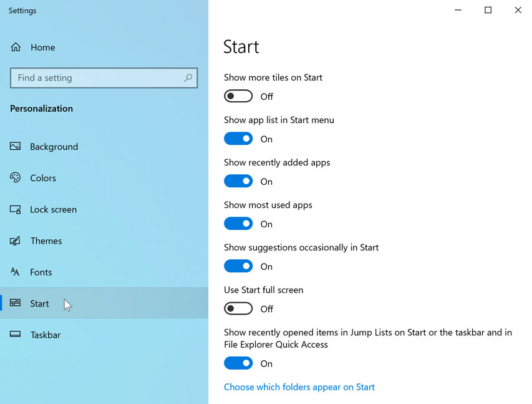
Task: Open Themes settings via its icon
Action: point(15,240)
